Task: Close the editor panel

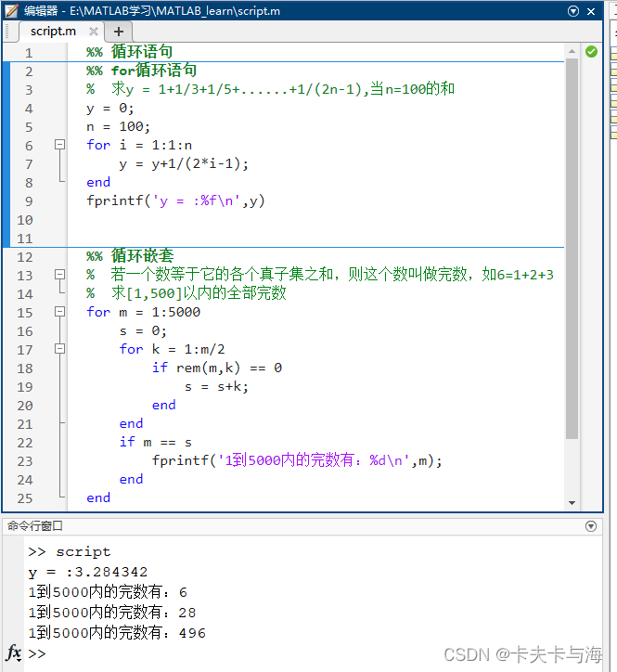Action: (591, 11)
